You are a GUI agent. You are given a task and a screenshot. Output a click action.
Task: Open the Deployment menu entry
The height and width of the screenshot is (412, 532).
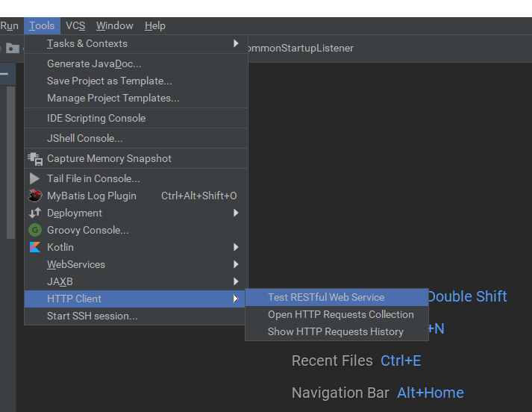[x=136, y=213]
